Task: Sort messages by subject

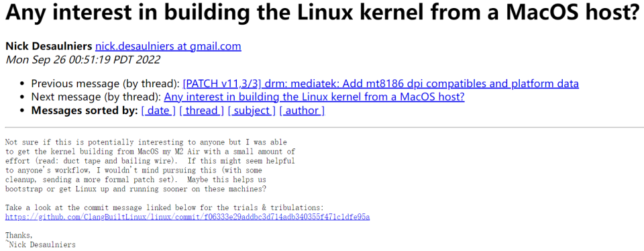Action: point(252,111)
